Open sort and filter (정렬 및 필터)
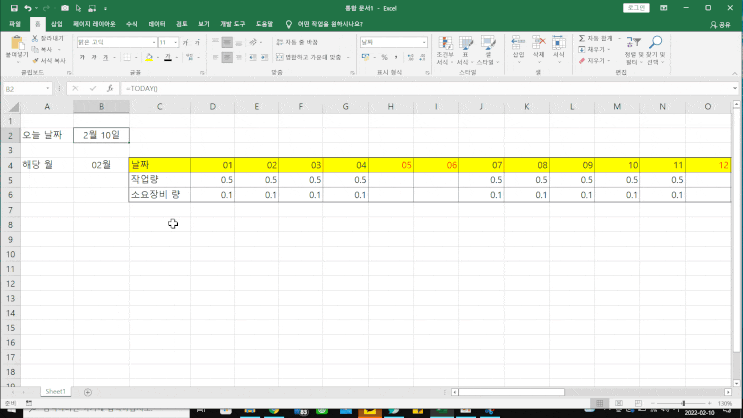This screenshot has height=418, width=743. [x=632, y=50]
